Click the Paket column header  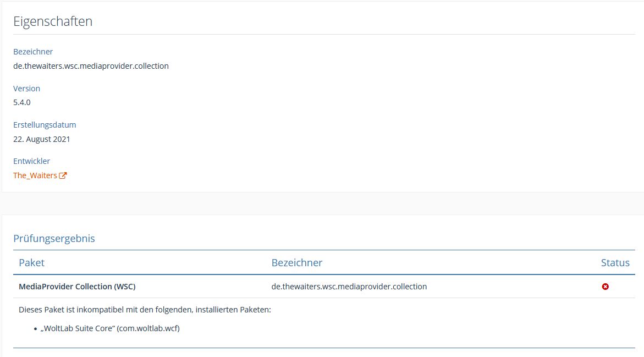tap(31, 262)
